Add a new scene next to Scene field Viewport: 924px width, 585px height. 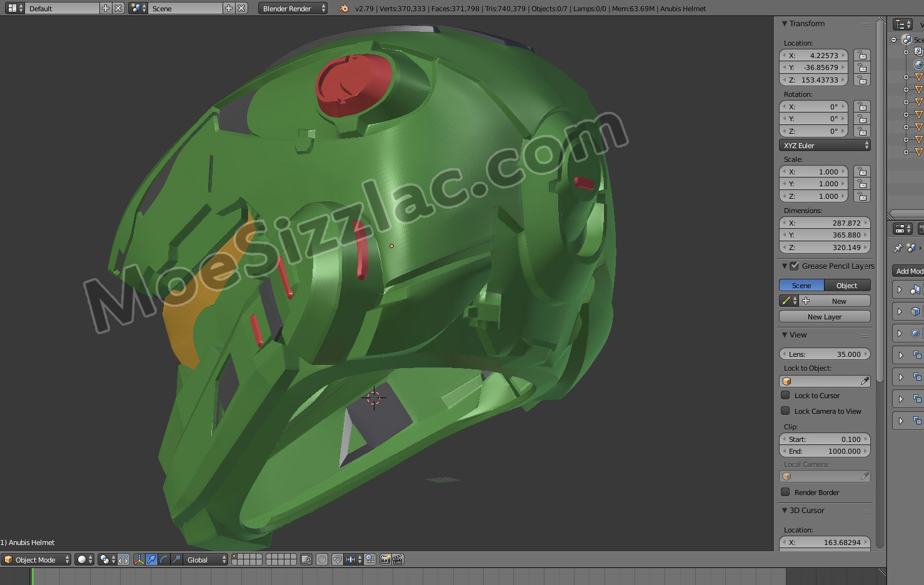(x=229, y=8)
